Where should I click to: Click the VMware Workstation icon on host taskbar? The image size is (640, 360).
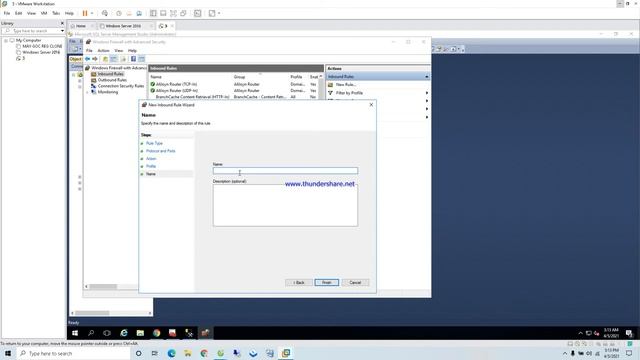(286, 353)
